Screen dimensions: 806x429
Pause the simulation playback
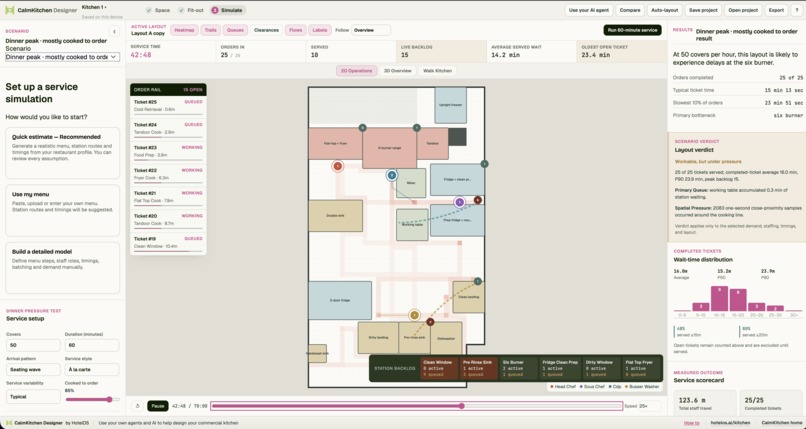[158, 406]
